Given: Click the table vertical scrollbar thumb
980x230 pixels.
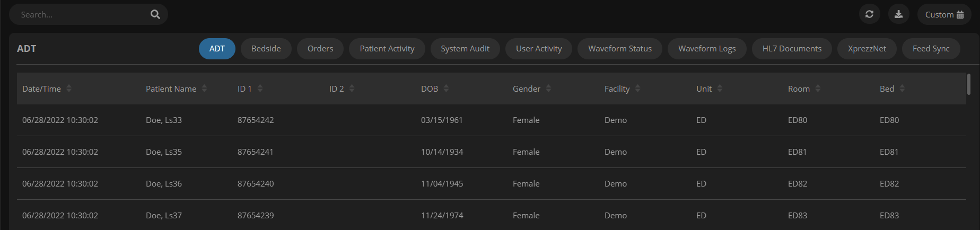Looking at the screenshot, I should coord(969,84).
